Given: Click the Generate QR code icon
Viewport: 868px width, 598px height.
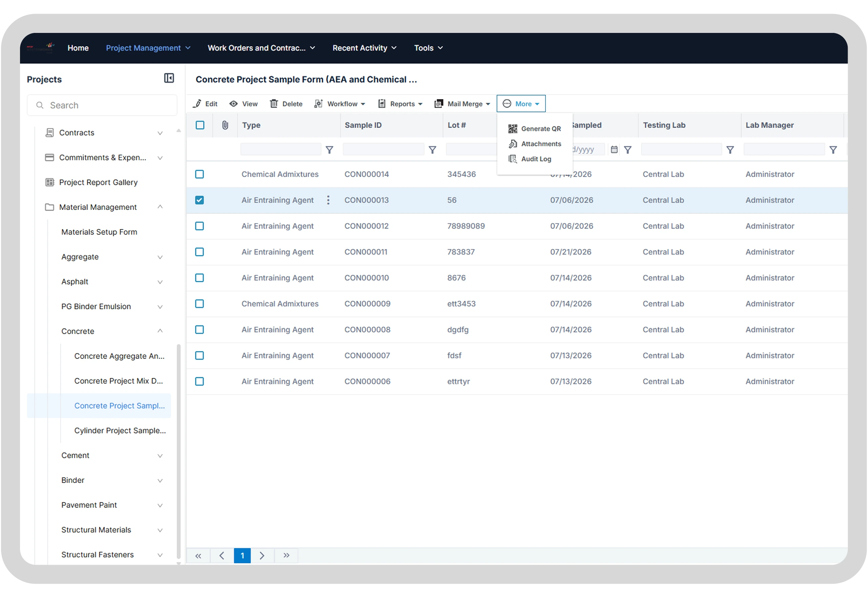Looking at the screenshot, I should tap(513, 129).
